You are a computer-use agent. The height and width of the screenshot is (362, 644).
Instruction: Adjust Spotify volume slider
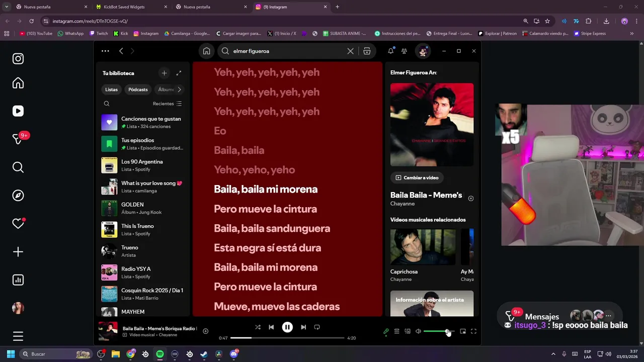439,331
